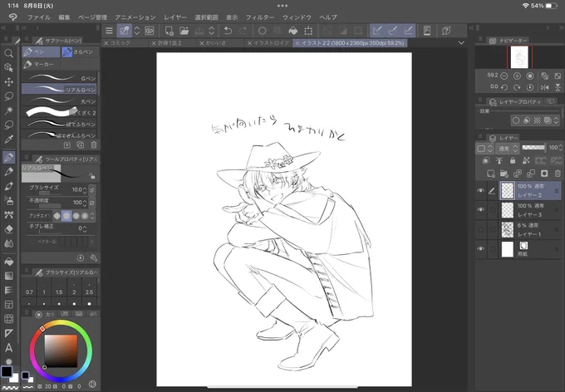Switch to the イラストロイア canvas tab

[271, 43]
